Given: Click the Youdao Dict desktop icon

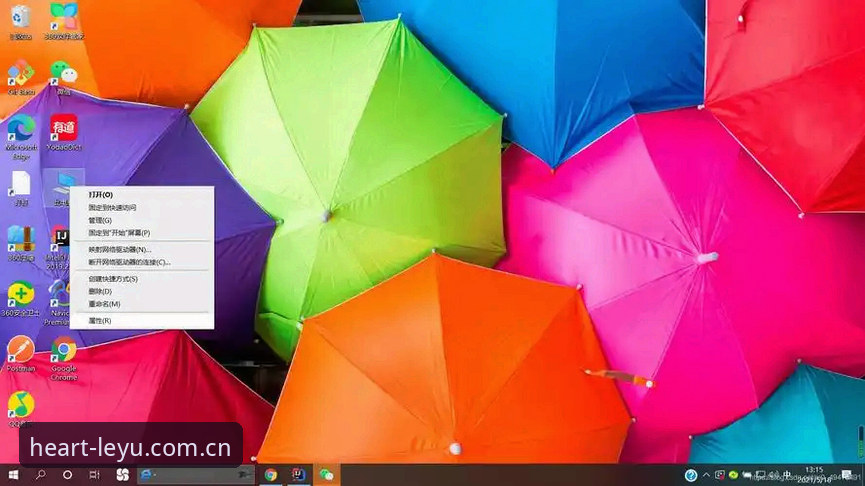Looking at the screenshot, I should coord(64,133).
